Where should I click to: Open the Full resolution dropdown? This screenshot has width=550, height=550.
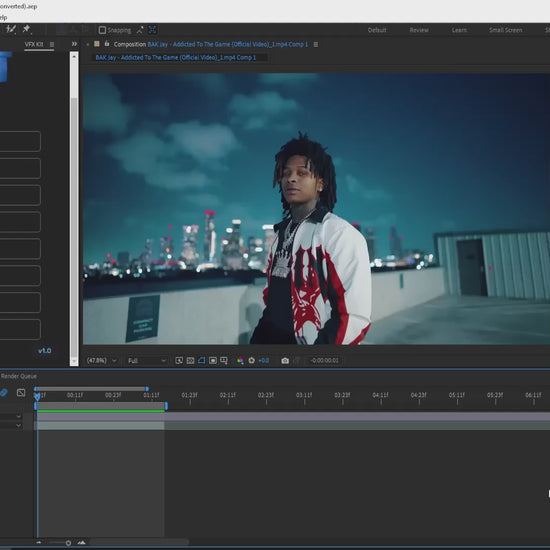pos(147,361)
